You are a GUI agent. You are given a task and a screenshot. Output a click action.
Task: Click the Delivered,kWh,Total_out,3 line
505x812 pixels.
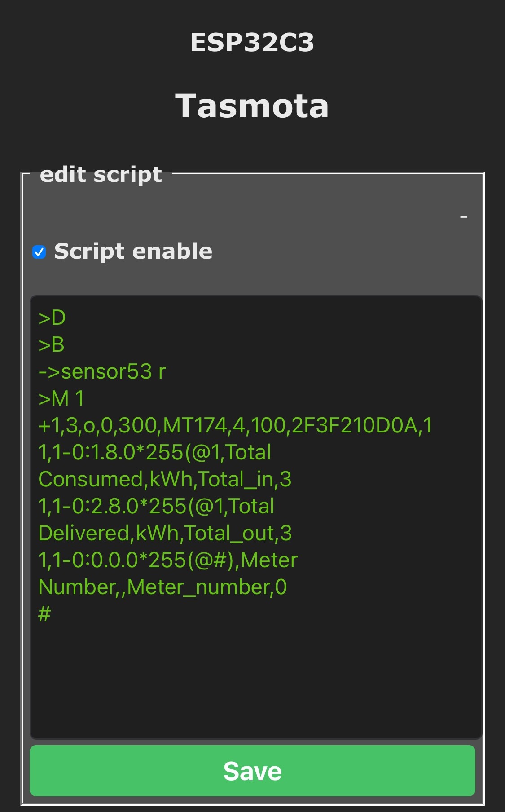pos(165,533)
